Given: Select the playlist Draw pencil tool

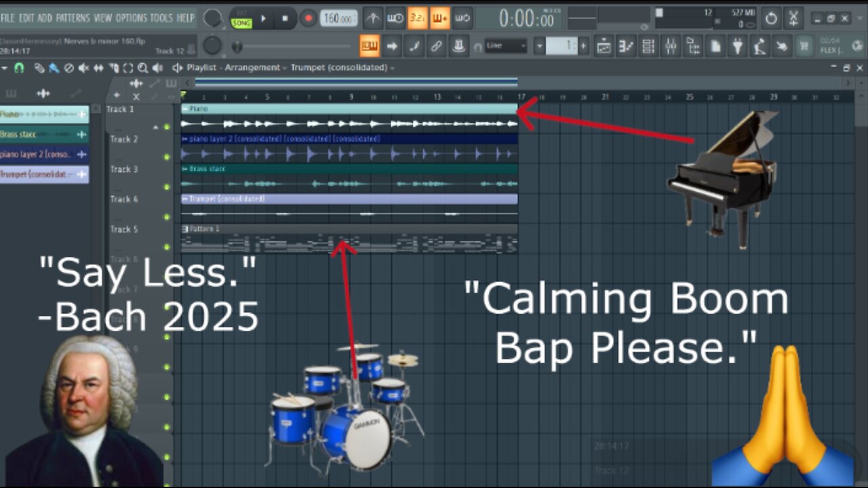Looking at the screenshot, I should (x=40, y=68).
